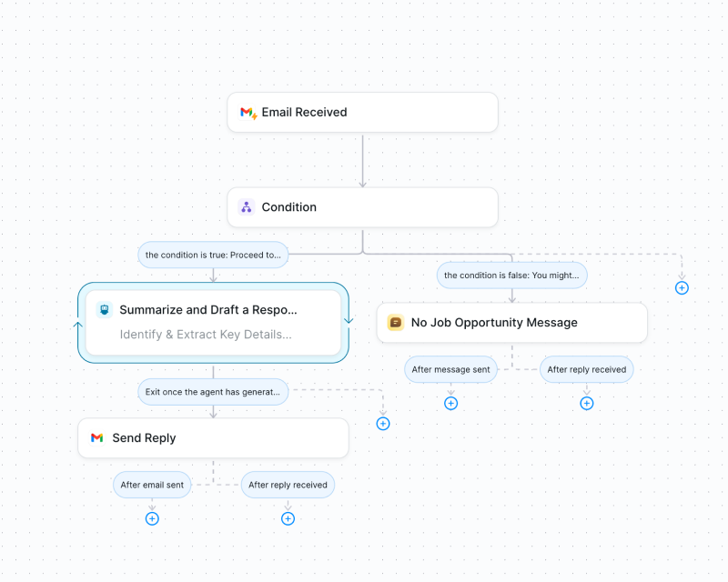Click the Gmail icon on Send Reply node

[x=96, y=438]
